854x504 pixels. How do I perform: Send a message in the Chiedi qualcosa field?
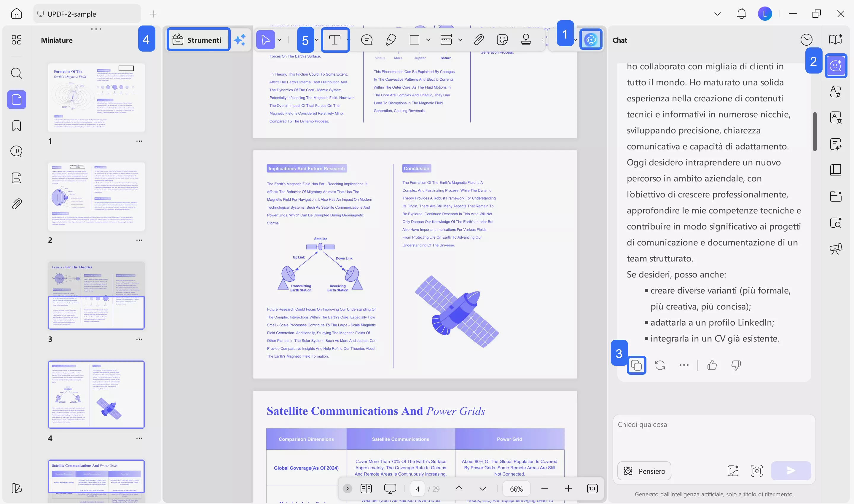(x=791, y=471)
